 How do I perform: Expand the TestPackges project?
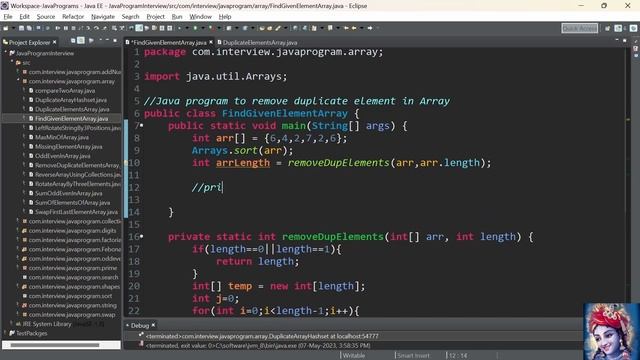pos(6,333)
